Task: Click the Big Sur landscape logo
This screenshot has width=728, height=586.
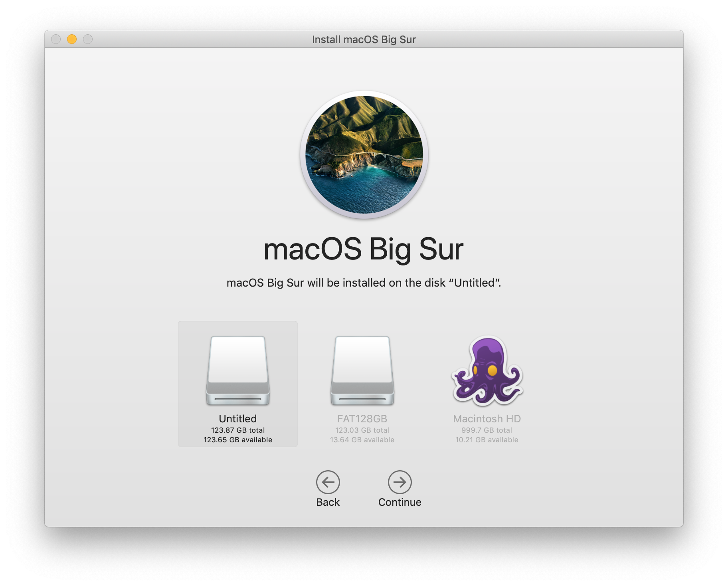Action: [x=364, y=155]
